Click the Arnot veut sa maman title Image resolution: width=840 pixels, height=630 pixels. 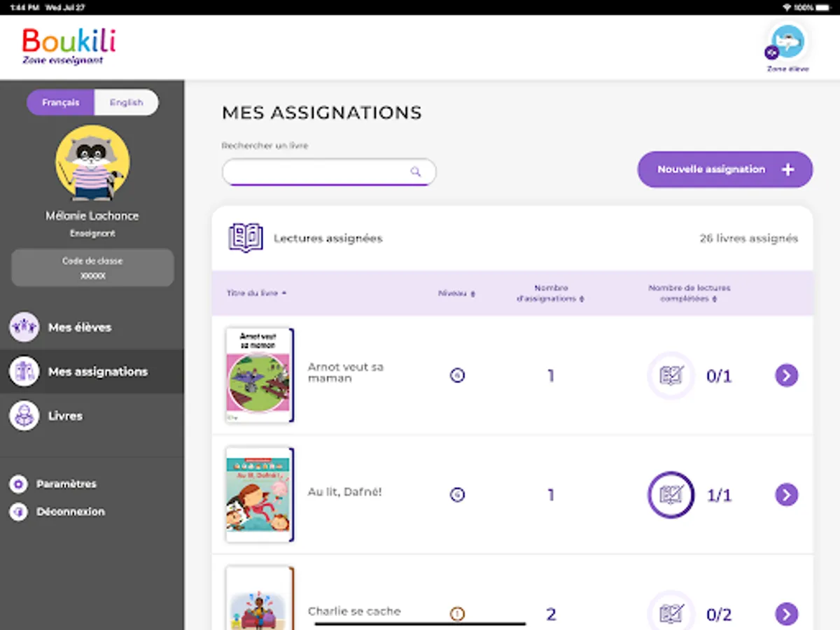coord(346,372)
